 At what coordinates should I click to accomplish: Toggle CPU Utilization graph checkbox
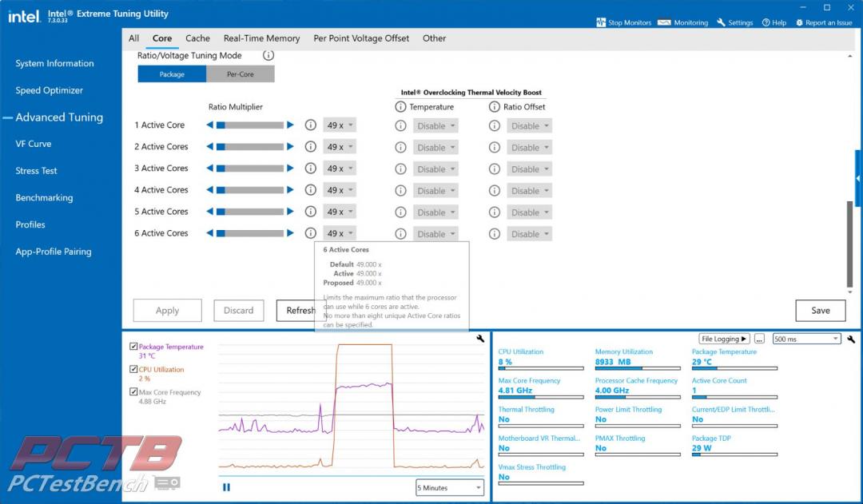(133, 369)
